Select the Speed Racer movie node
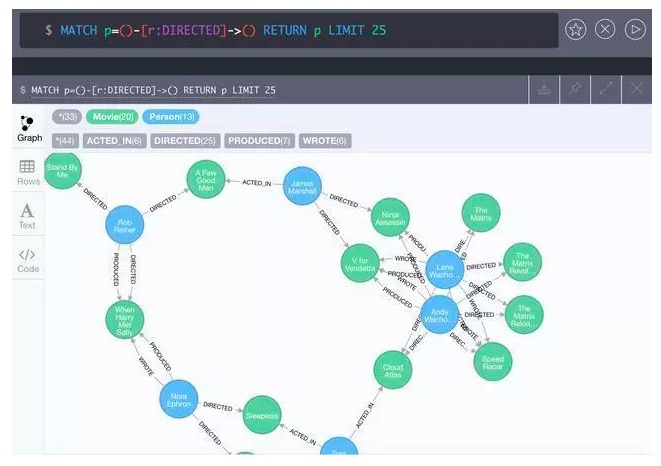Screen dimensions: 661x466 (493, 362)
